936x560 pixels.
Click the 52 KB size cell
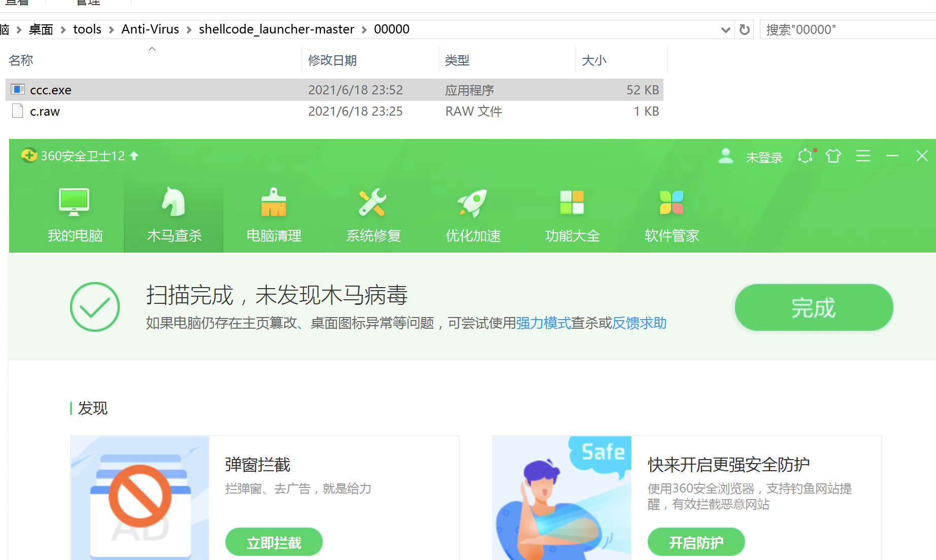[x=643, y=90]
